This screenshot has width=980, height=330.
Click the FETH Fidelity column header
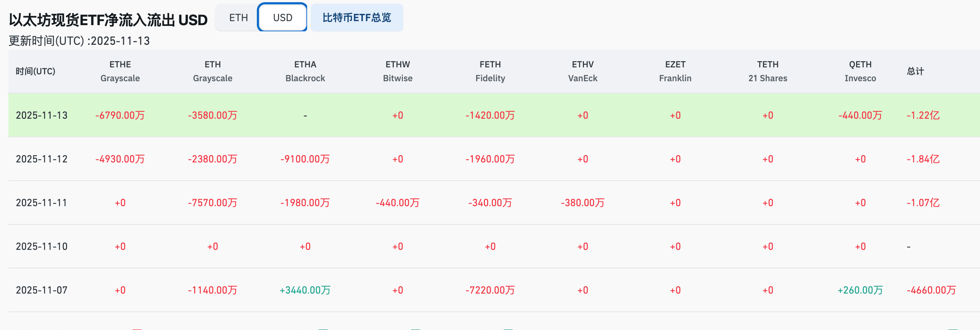[x=490, y=71]
